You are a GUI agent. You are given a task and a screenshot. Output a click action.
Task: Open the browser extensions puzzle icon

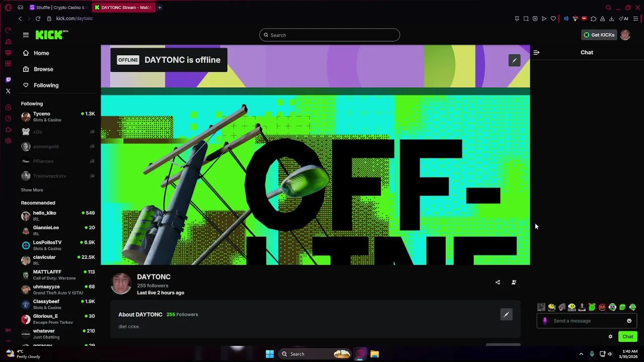pos(593,19)
